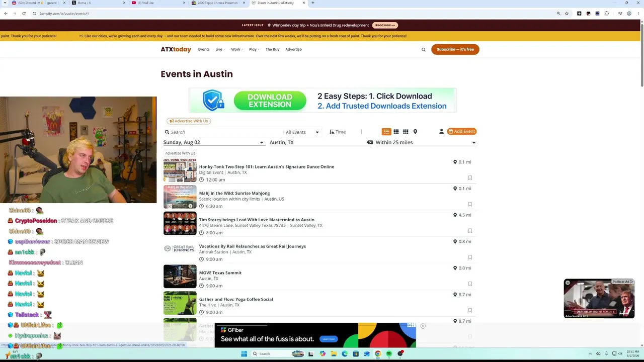644x362 pixels.
Task: Switch to the orange list view icon
Action: [x=386, y=132]
